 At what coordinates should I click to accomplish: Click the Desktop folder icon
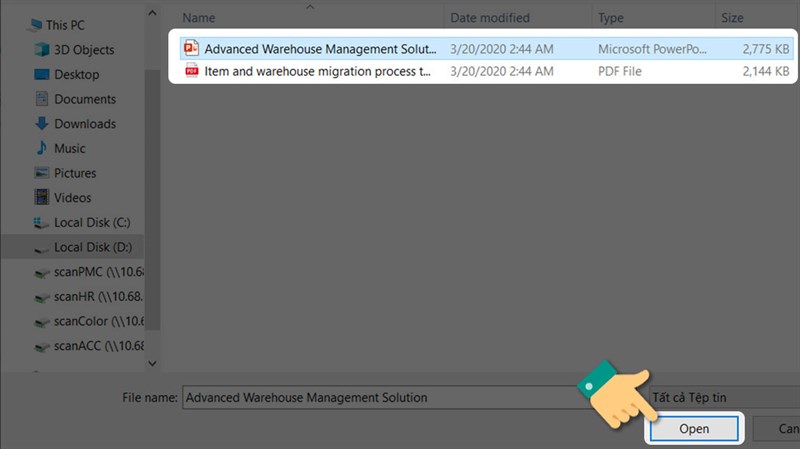[x=41, y=75]
